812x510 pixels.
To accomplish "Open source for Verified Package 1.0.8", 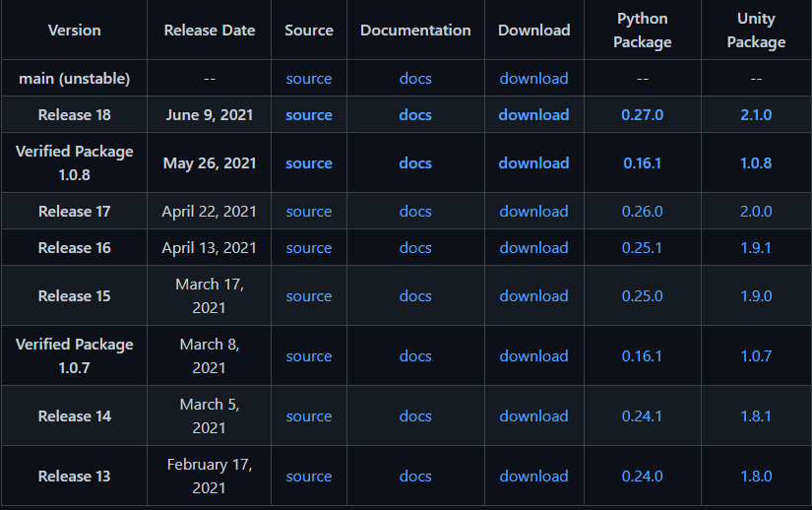I will click(309, 163).
